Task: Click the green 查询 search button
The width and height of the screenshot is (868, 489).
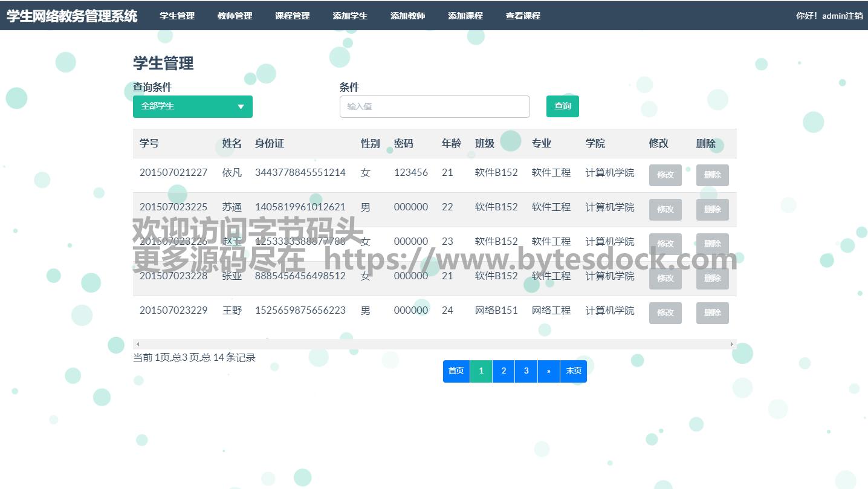Action: click(562, 106)
